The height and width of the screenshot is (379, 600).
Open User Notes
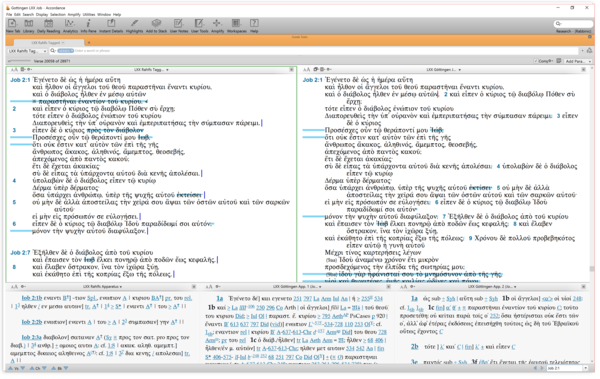point(179,26)
